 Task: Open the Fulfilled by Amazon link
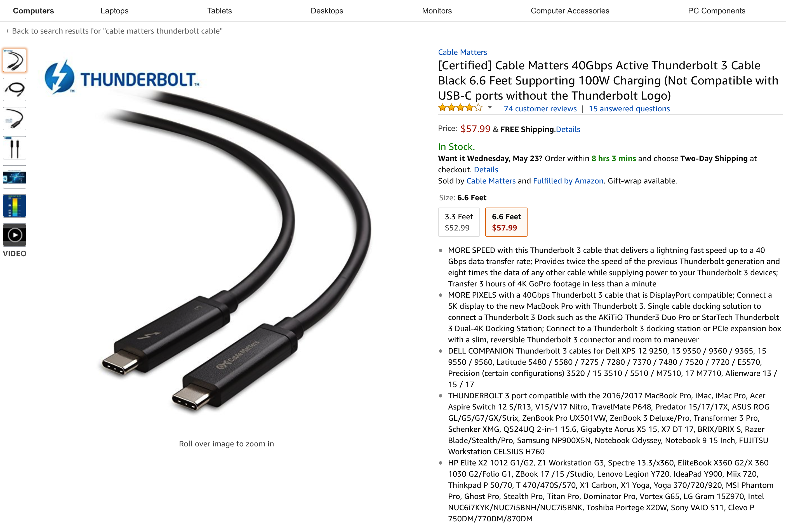568,181
